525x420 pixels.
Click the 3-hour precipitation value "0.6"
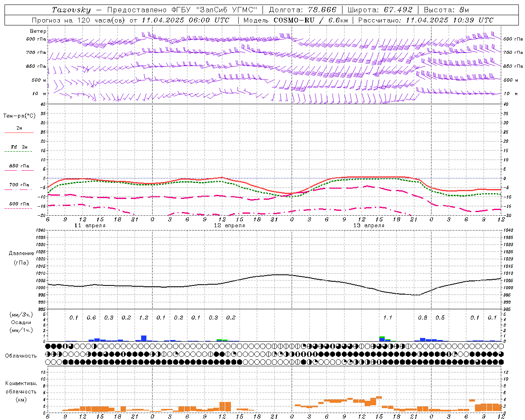tap(91, 318)
